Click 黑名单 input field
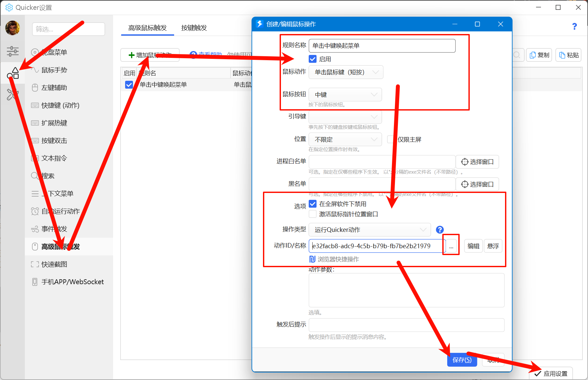The height and width of the screenshot is (380, 588). [x=382, y=184]
